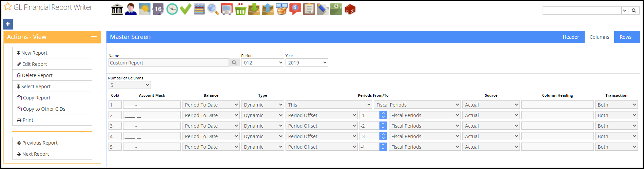Switch to the Rows tab
644x169 pixels.
coord(625,37)
